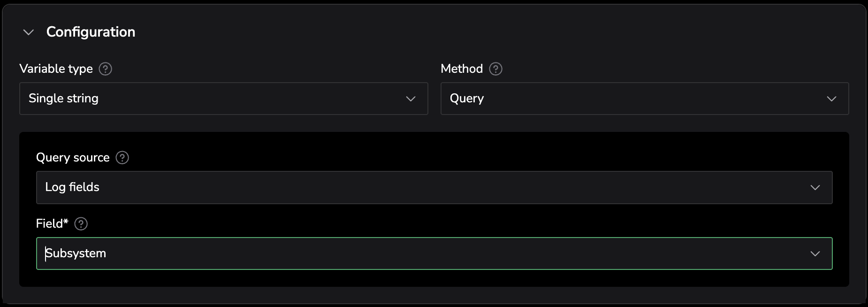Click the 'Method' label text

(462, 69)
